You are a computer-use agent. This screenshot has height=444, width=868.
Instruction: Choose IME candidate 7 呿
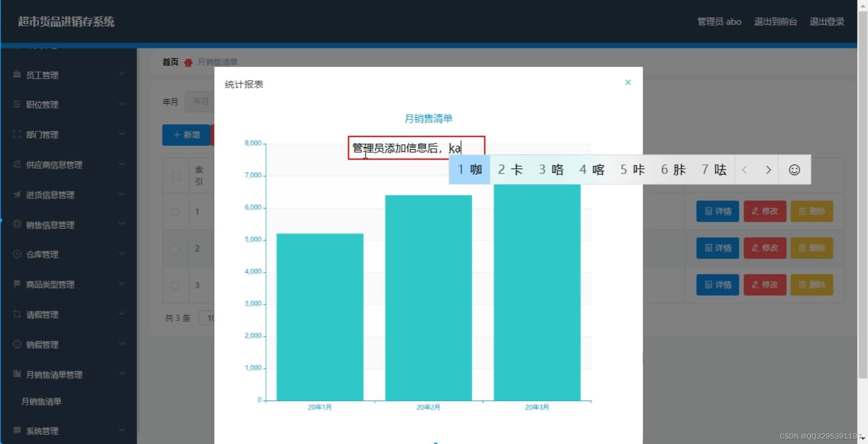click(x=714, y=169)
